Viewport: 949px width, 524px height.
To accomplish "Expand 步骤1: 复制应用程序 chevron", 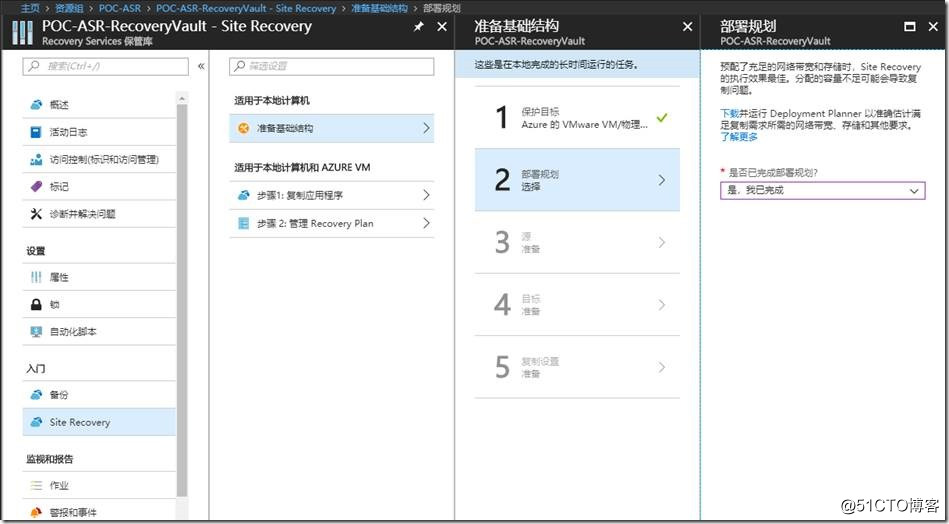I will [x=426, y=195].
